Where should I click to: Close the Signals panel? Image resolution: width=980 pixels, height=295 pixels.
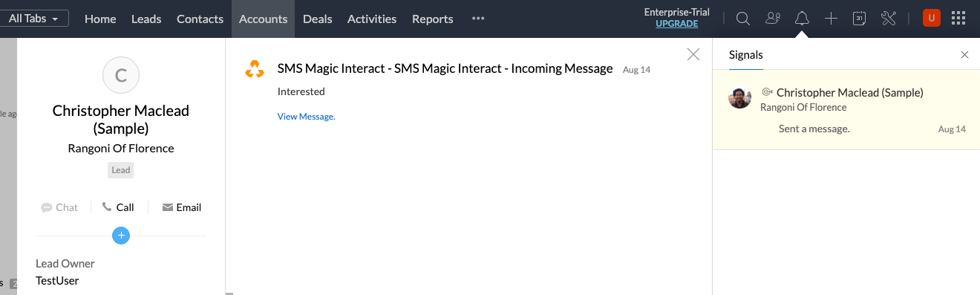(x=964, y=54)
